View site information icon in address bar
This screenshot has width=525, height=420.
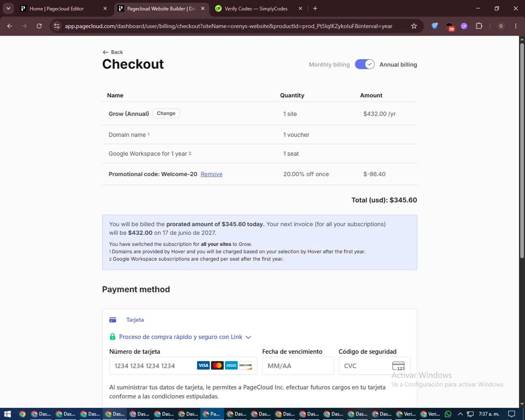pyautogui.click(x=57, y=26)
